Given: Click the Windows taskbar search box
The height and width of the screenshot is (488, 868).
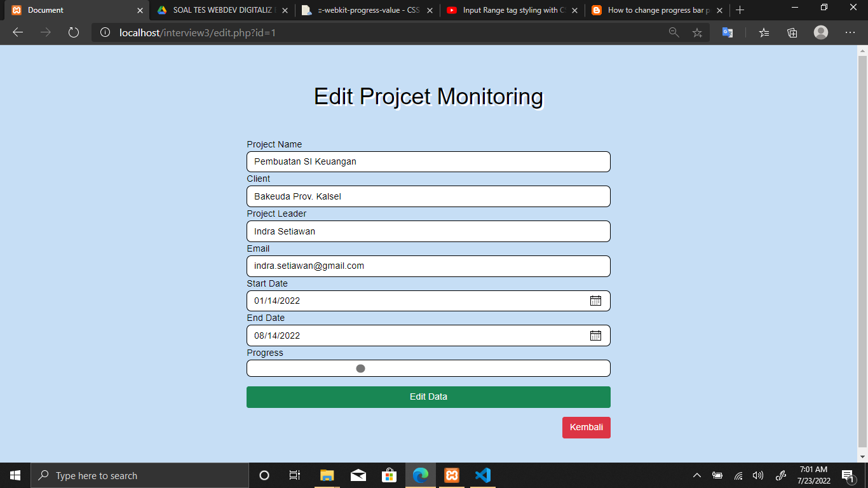Looking at the screenshot, I should [139, 475].
